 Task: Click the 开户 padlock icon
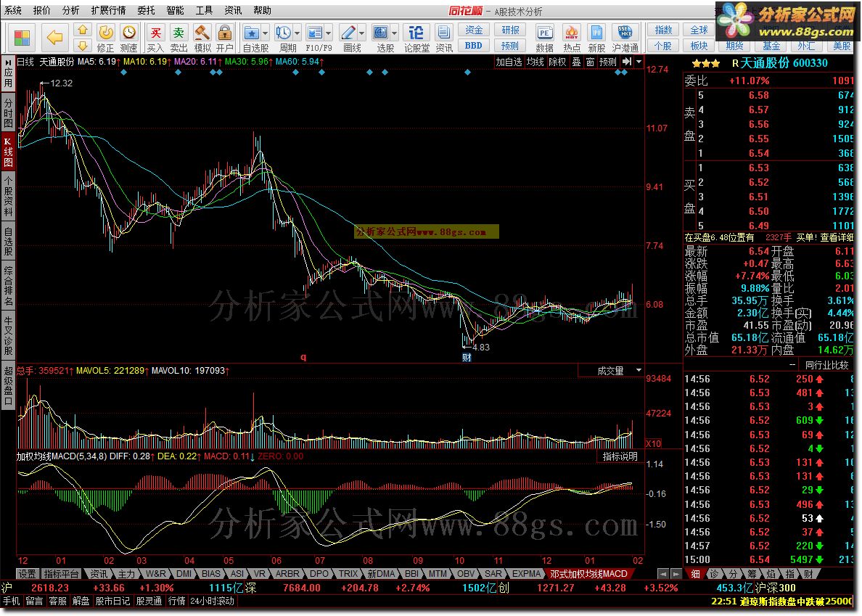pos(224,33)
